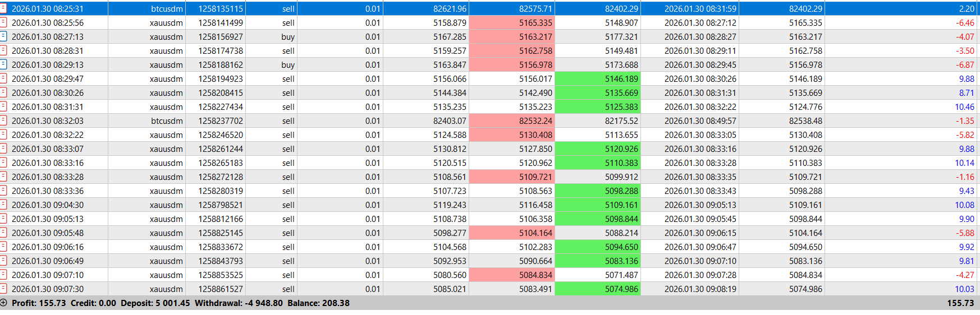Click the sell icon of the 08:25:56 row
The image size is (980, 315).
pos(3,22)
